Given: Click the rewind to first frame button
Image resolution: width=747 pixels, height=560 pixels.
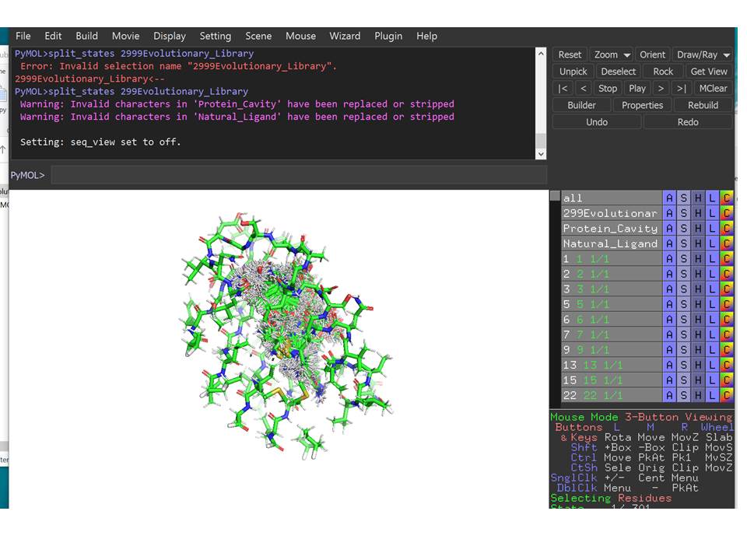Looking at the screenshot, I should click(x=563, y=89).
